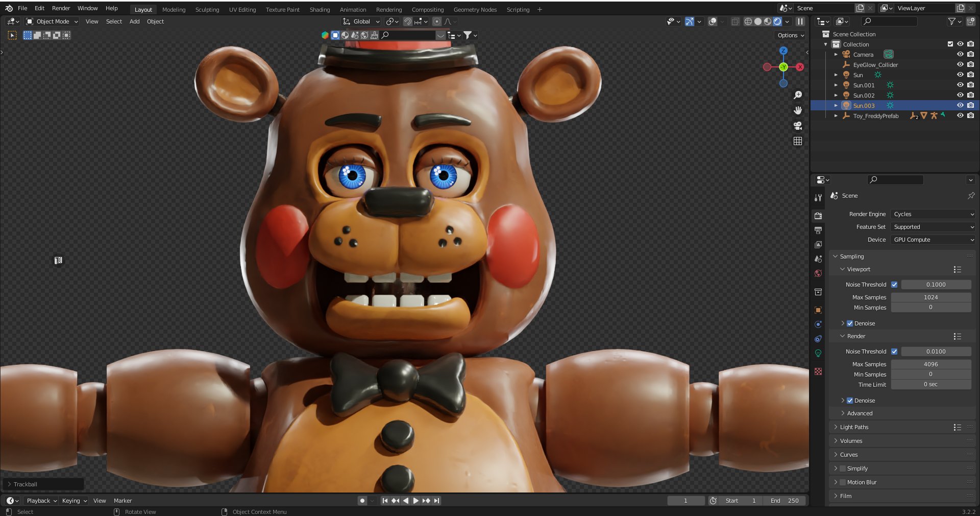Image resolution: width=980 pixels, height=516 pixels.
Task: Open the timeline Keying menu
Action: click(74, 501)
